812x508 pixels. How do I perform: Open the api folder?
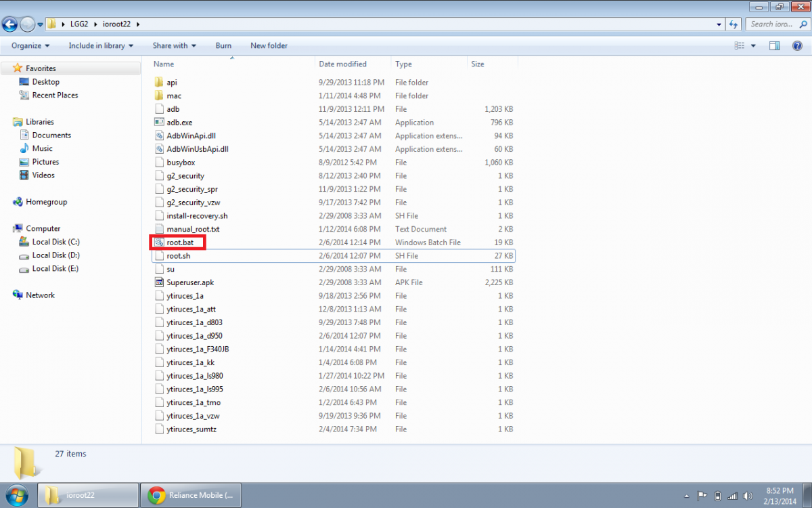pyautogui.click(x=172, y=83)
